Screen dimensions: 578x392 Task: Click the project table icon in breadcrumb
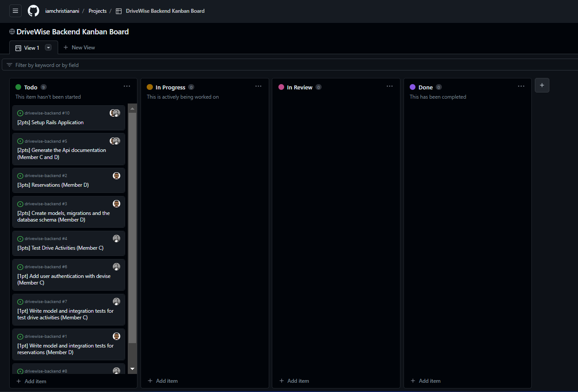(x=119, y=11)
